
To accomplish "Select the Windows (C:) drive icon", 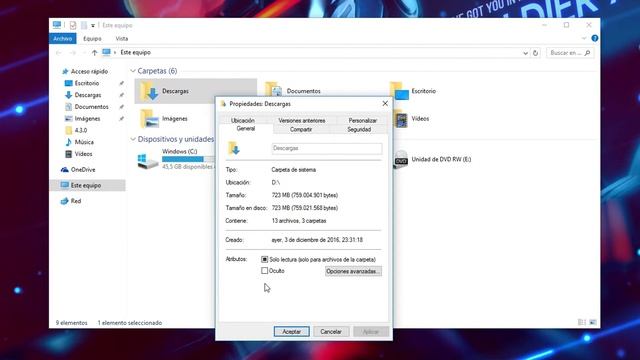I will click(148, 160).
